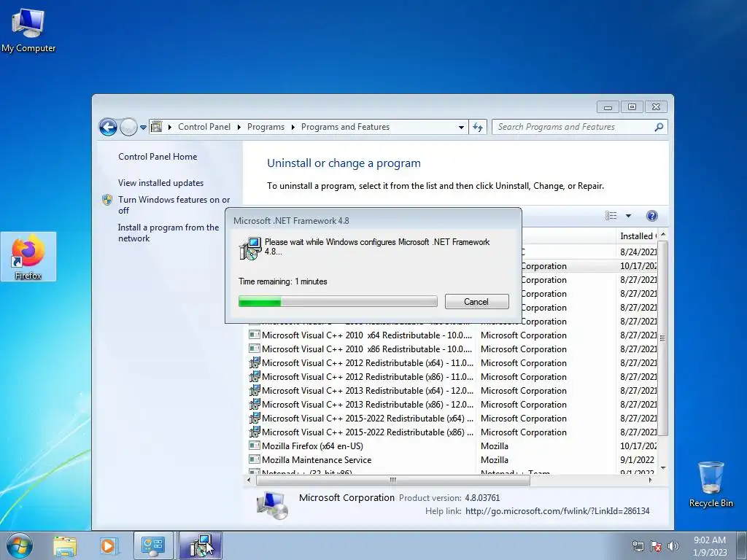The width and height of the screenshot is (747, 560).
Task: Click the vertical scrollbar thumb in the list
Action: tap(662, 338)
